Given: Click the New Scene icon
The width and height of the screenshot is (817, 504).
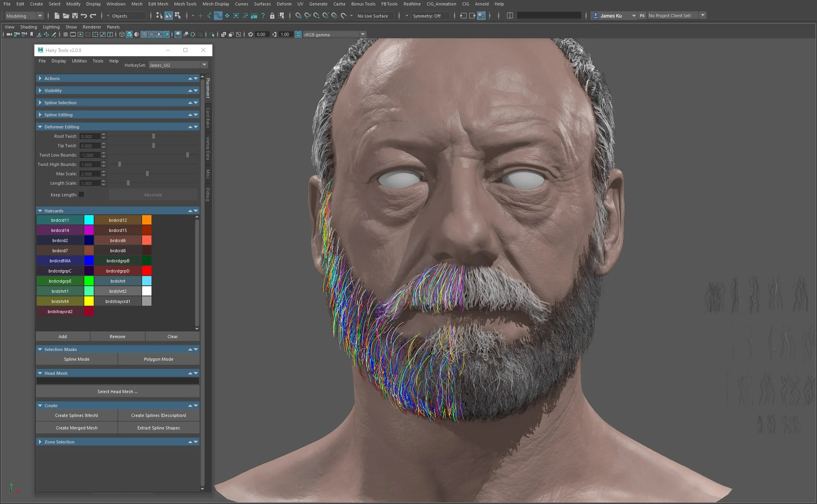Looking at the screenshot, I should (x=57, y=16).
